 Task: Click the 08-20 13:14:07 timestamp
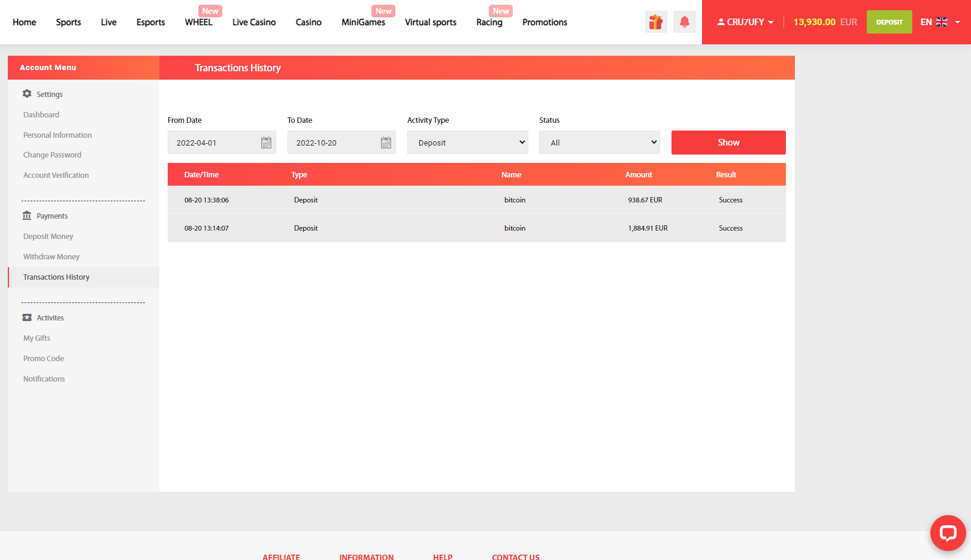point(207,228)
